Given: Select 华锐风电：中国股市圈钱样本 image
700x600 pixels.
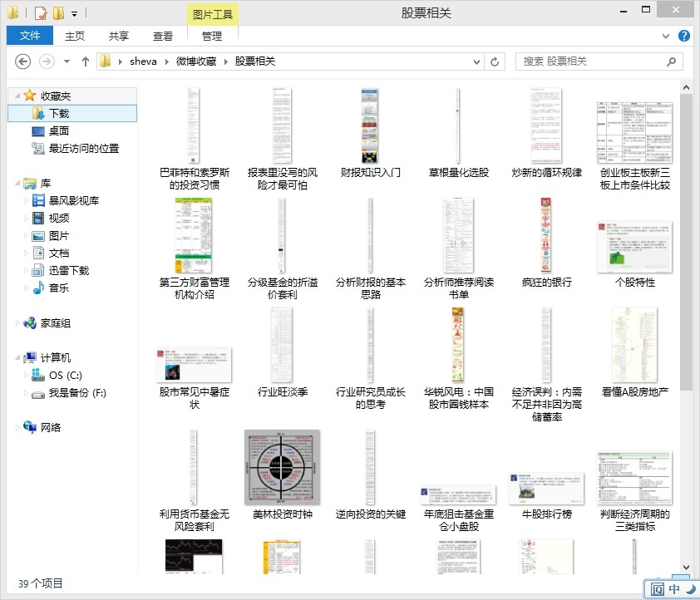Looking at the screenshot, I should (x=458, y=359).
